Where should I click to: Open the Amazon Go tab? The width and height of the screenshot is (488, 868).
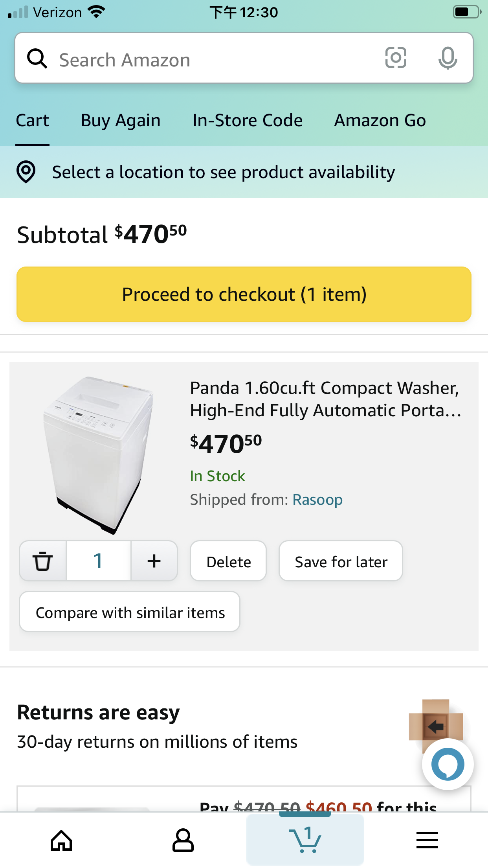click(x=380, y=120)
